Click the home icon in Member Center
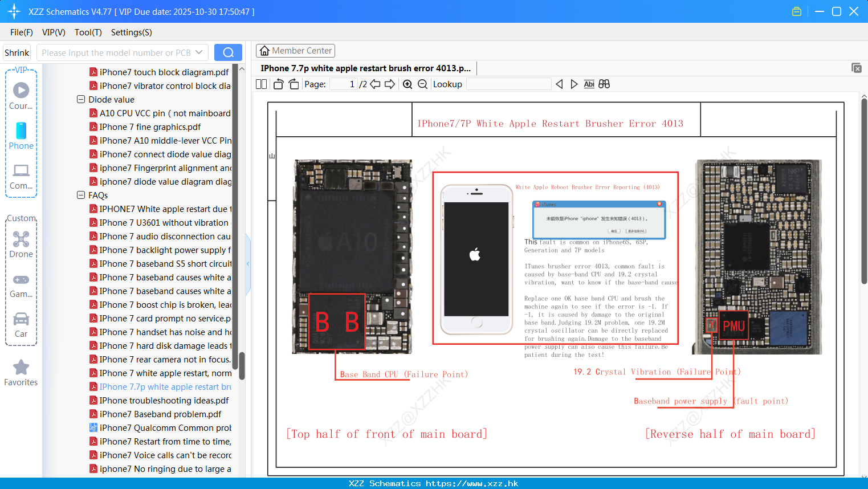Image resolution: width=868 pixels, height=489 pixels. tap(264, 51)
